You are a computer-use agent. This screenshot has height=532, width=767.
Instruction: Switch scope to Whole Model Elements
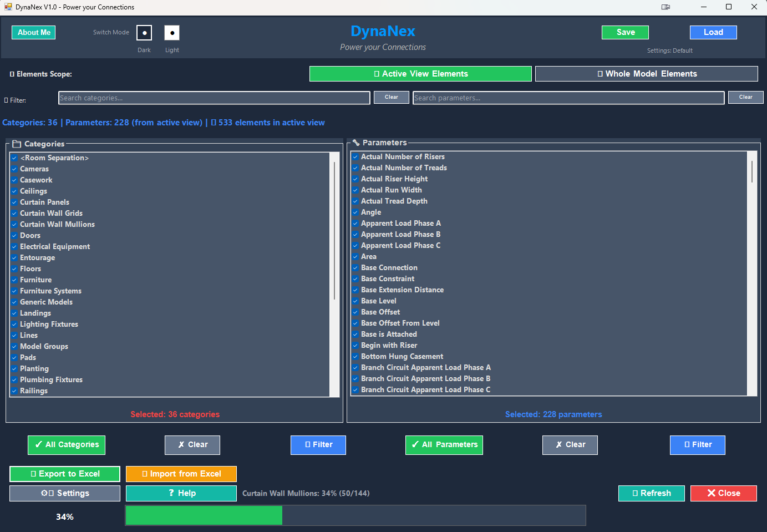[x=647, y=73]
